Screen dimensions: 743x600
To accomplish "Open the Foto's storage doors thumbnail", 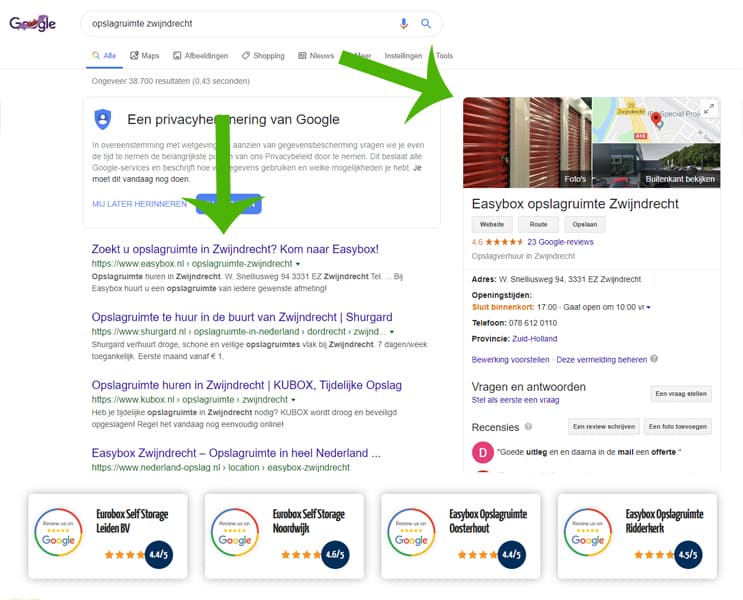I will (527, 142).
